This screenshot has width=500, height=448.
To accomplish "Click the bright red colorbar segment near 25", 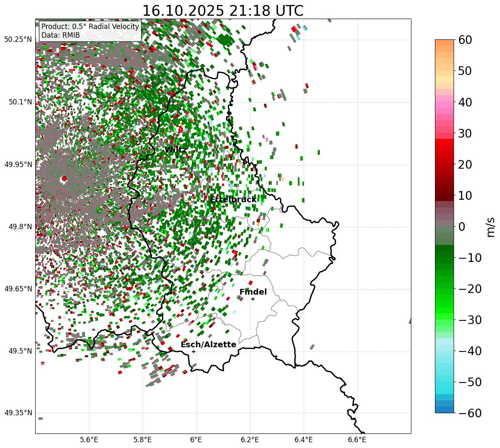I will [x=444, y=148].
